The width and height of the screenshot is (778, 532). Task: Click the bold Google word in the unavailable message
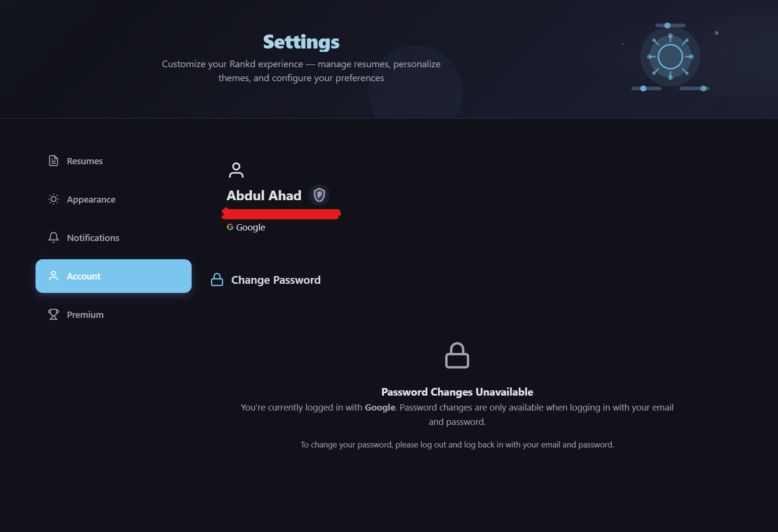point(379,407)
